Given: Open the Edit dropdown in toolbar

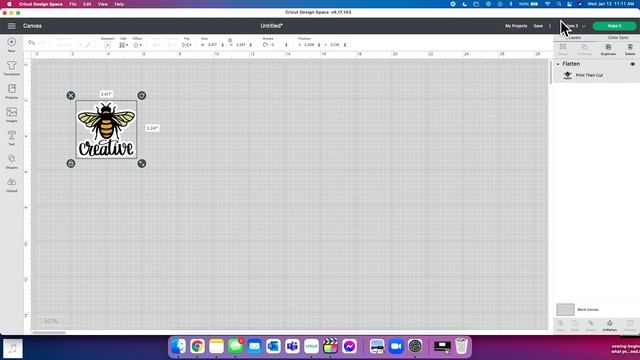Looking at the screenshot, I should (x=123, y=45).
